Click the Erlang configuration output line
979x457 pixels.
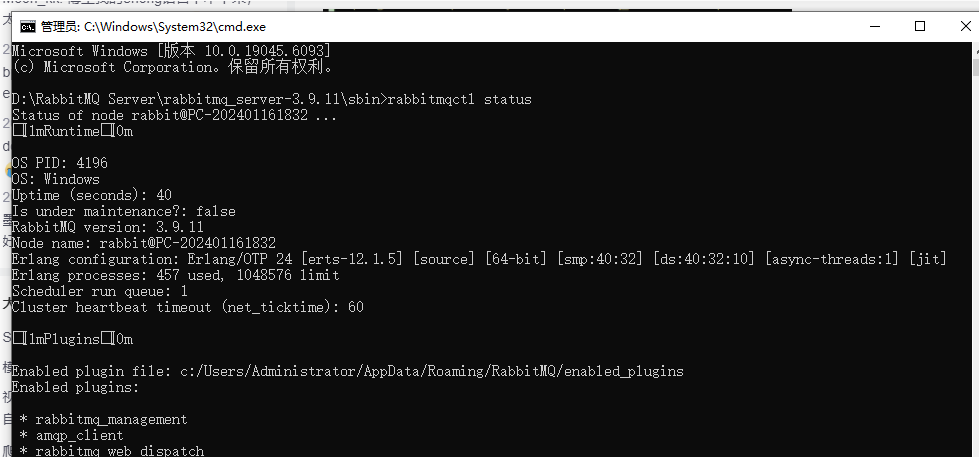click(x=478, y=259)
